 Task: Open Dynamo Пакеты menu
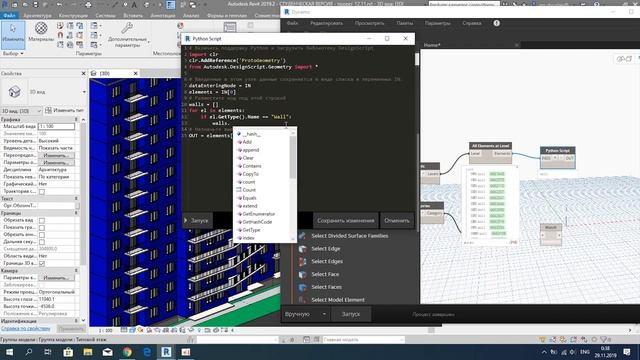pos(404,23)
